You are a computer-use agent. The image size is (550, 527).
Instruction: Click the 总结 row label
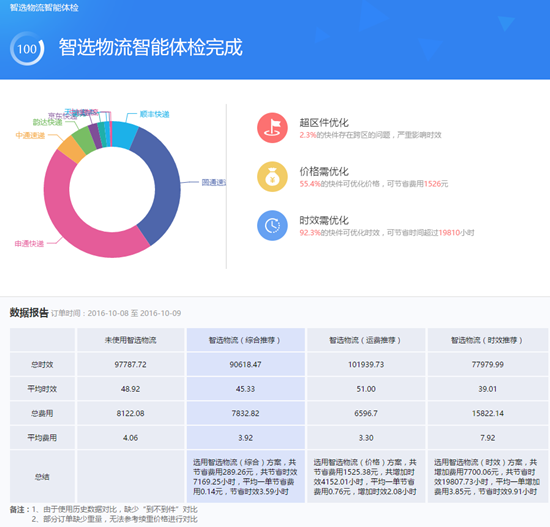[42, 477]
